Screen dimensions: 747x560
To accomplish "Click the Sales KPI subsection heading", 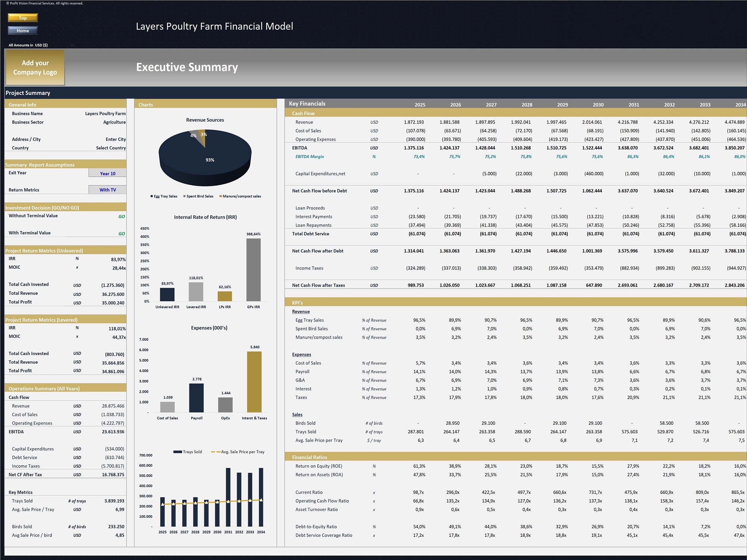I will [297, 414].
